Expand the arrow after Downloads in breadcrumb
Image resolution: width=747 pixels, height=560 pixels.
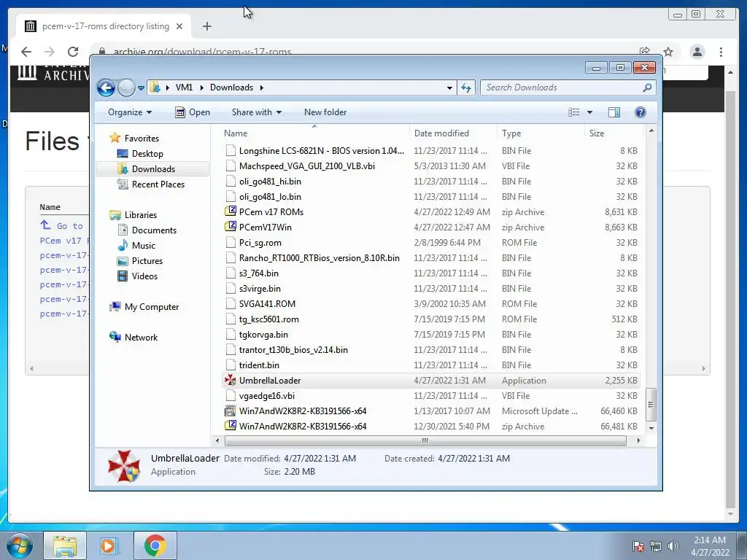[x=262, y=87]
